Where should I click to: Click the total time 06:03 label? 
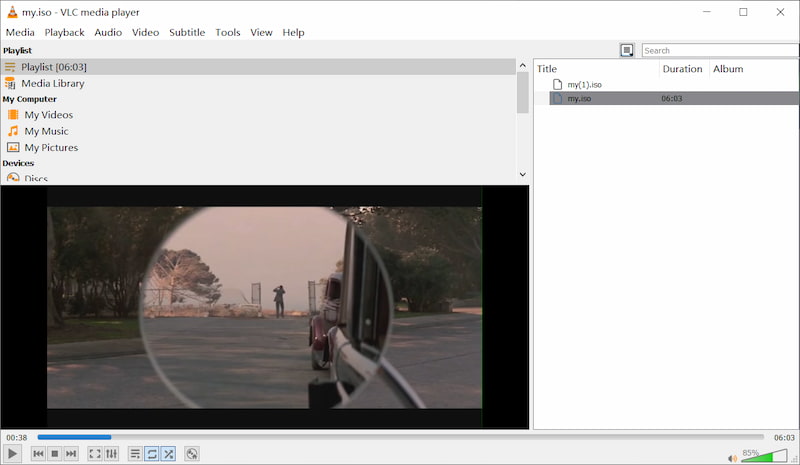[784, 437]
